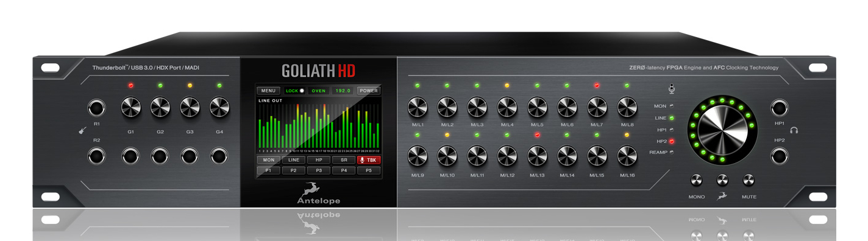868x241 pixels.
Task: Push the MUTE button
Action: (749, 180)
